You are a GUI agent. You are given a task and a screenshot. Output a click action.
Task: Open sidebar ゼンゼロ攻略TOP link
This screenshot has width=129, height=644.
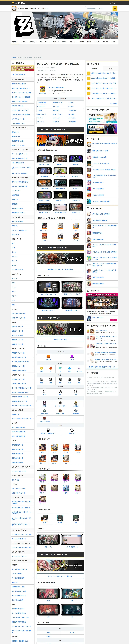point(19,74)
